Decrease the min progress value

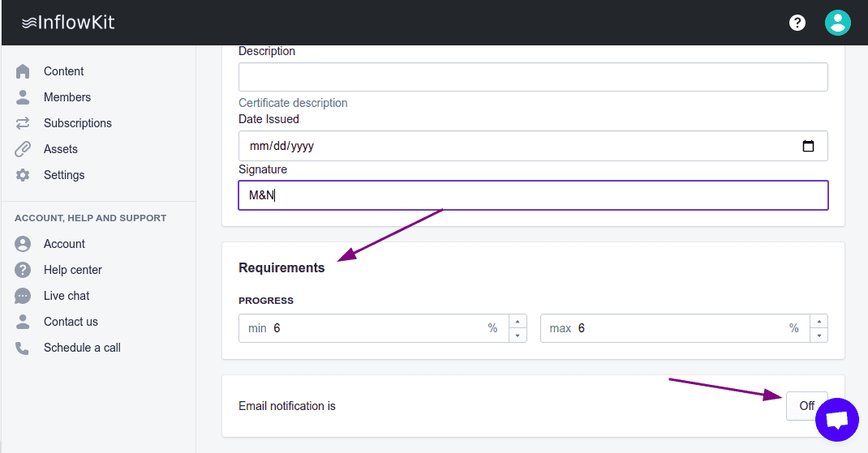[518, 335]
